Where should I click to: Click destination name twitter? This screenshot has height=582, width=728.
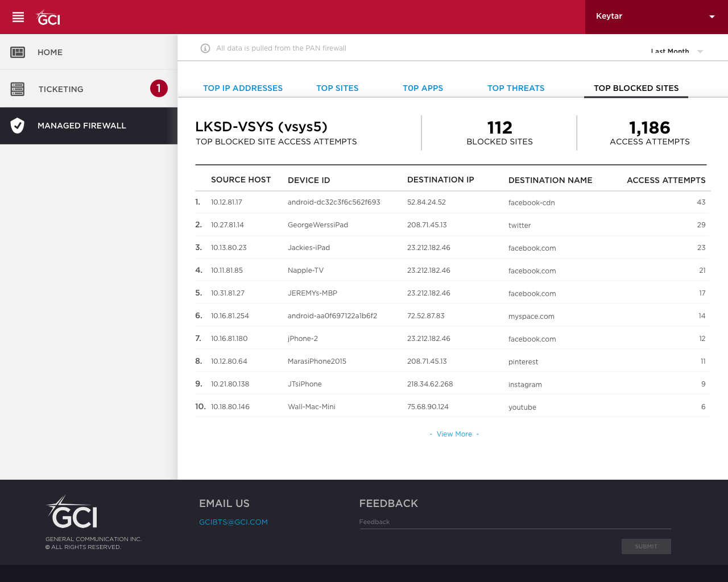pos(519,226)
